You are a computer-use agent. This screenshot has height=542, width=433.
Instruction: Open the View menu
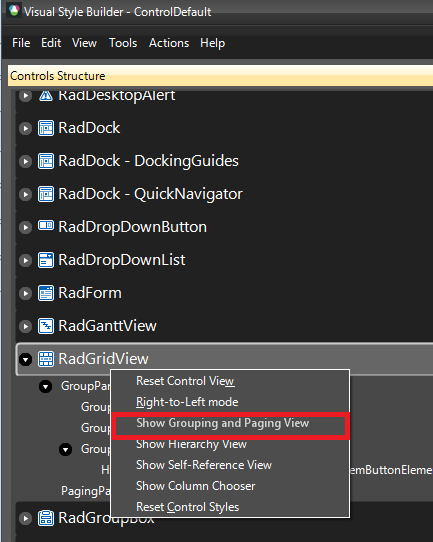pos(84,43)
